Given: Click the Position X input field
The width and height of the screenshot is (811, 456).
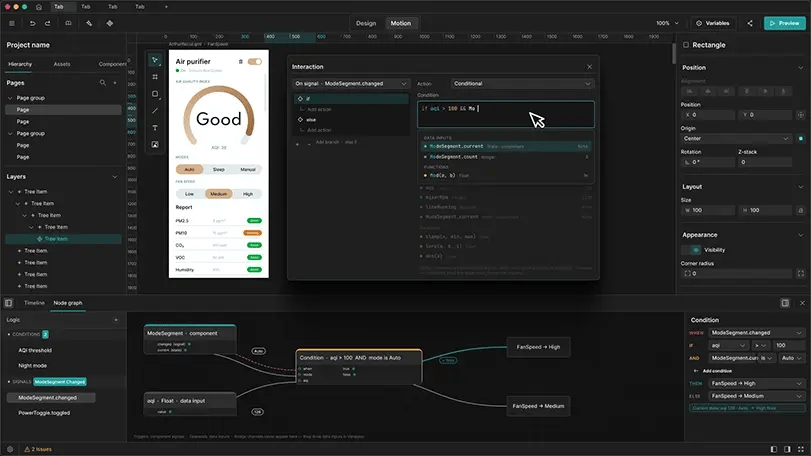Looking at the screenshot, I should click(708, 115).
